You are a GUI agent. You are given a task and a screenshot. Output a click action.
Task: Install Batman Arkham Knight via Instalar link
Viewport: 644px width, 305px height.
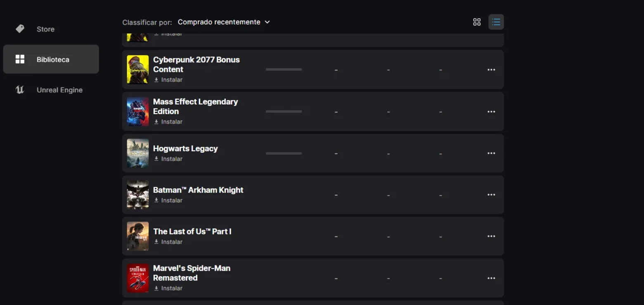pyautogui.click(x=168, y=200)
